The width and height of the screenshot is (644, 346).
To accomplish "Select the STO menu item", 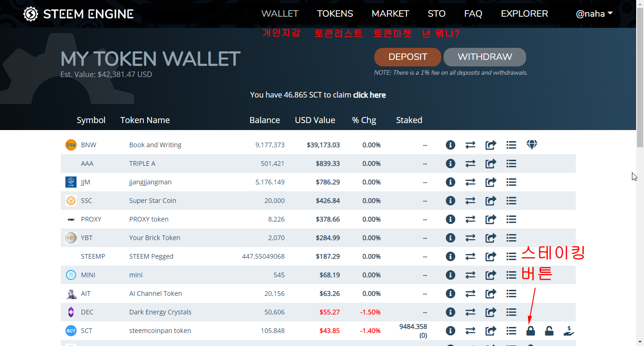I will point(437,14).
